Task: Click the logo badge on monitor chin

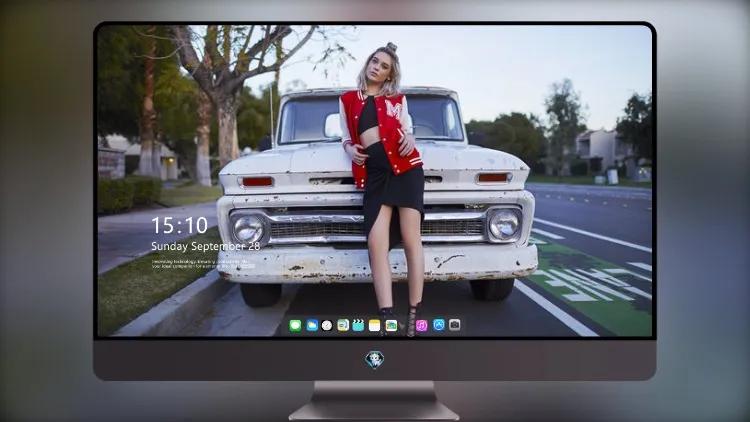Action: [375, 360]
